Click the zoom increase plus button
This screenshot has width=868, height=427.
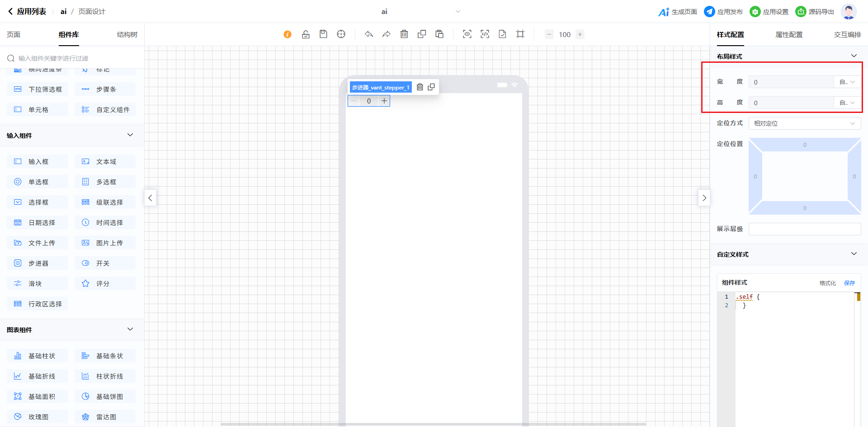[580, 34]
